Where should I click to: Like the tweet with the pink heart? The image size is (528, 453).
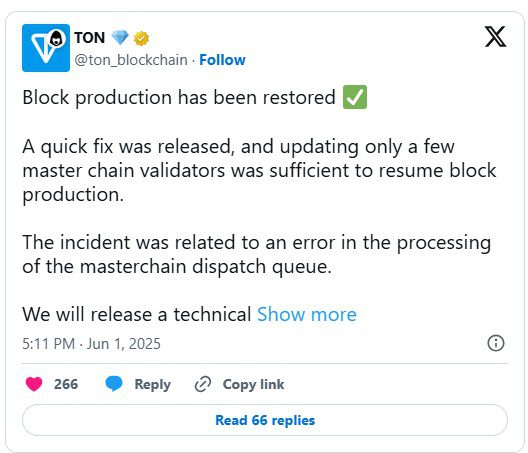pos(34,384)
